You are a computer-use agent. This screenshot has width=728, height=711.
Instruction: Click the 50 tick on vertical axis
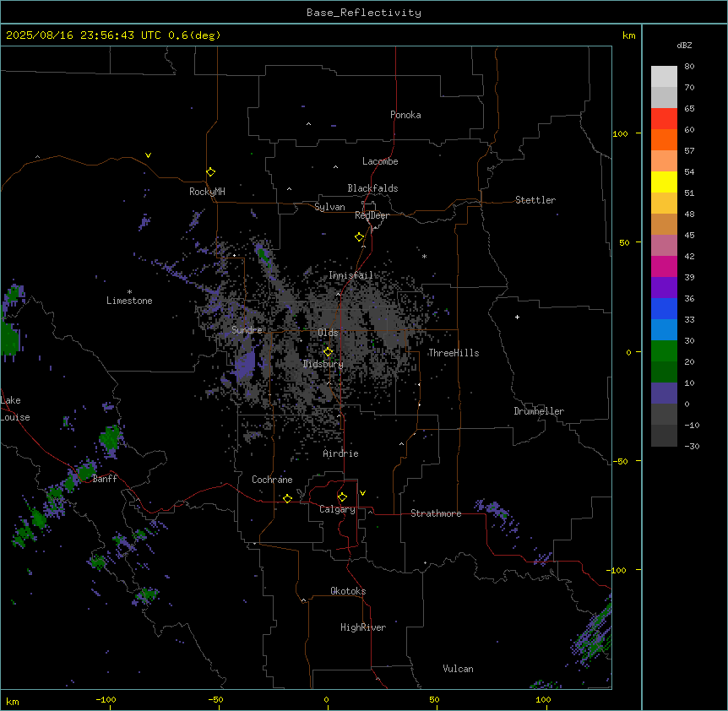click(x=624, y=242)
